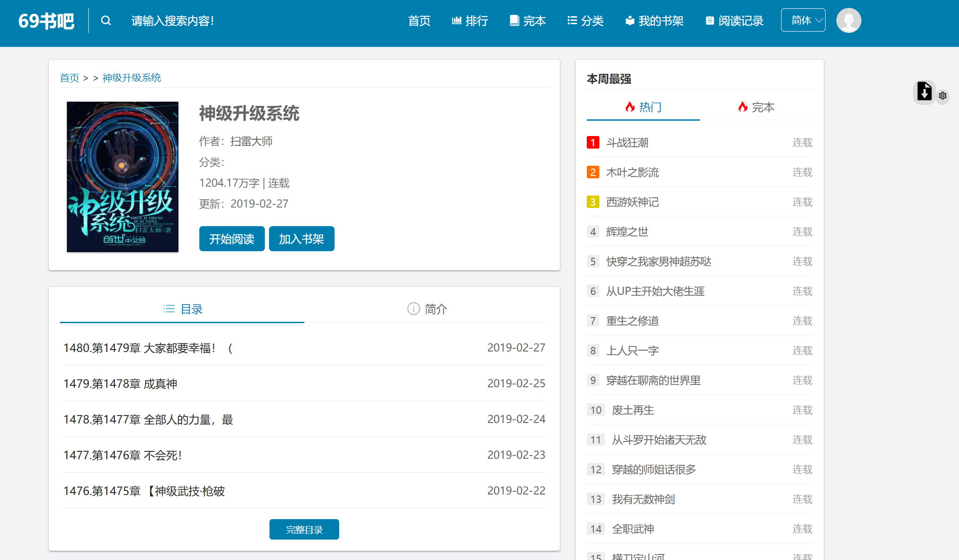This screenshot has height=560, width=959.
Task: Add book via the 加入书架 button
Action: 302,239
